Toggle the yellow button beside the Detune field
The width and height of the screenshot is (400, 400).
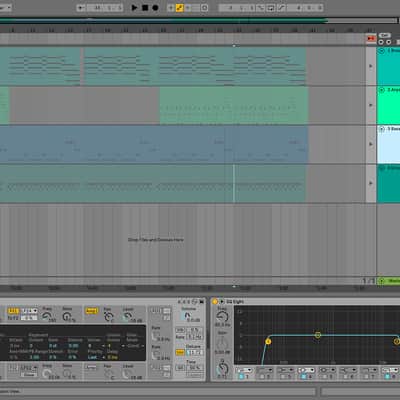point(180,352)
